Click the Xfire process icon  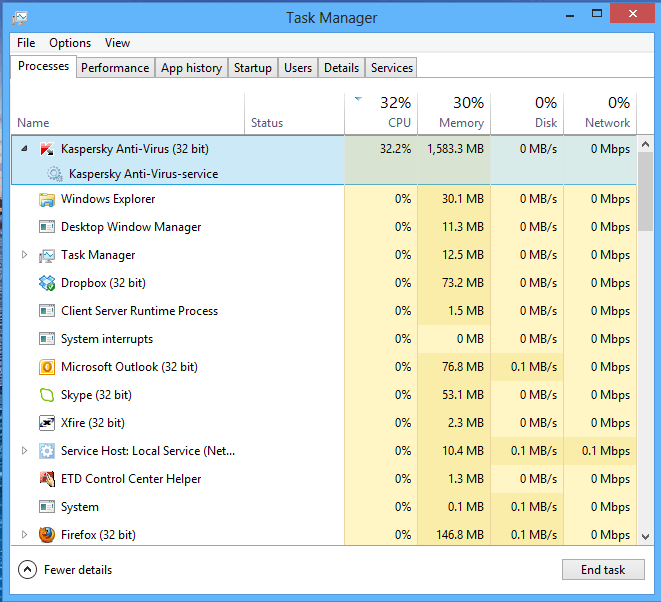coord(47,423)
